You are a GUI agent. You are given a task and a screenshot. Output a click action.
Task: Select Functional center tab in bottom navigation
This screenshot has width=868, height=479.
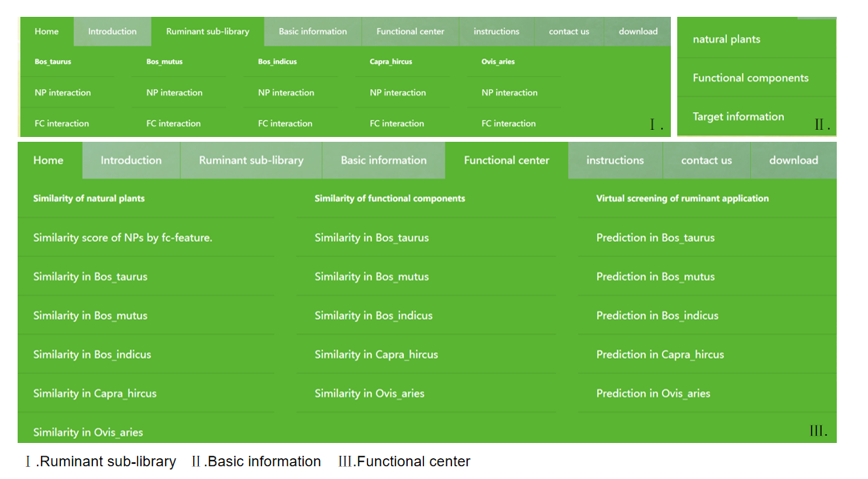[507, 160]
